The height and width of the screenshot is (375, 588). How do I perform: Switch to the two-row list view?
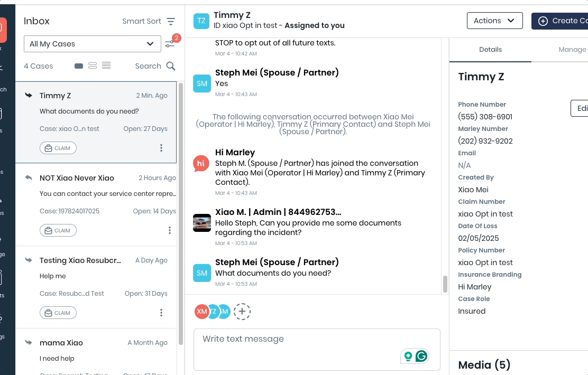pos(93,66)
